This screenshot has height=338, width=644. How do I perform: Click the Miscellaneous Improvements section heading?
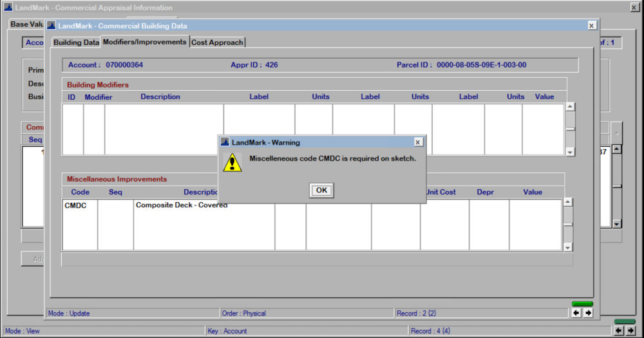tap(117, 179)
